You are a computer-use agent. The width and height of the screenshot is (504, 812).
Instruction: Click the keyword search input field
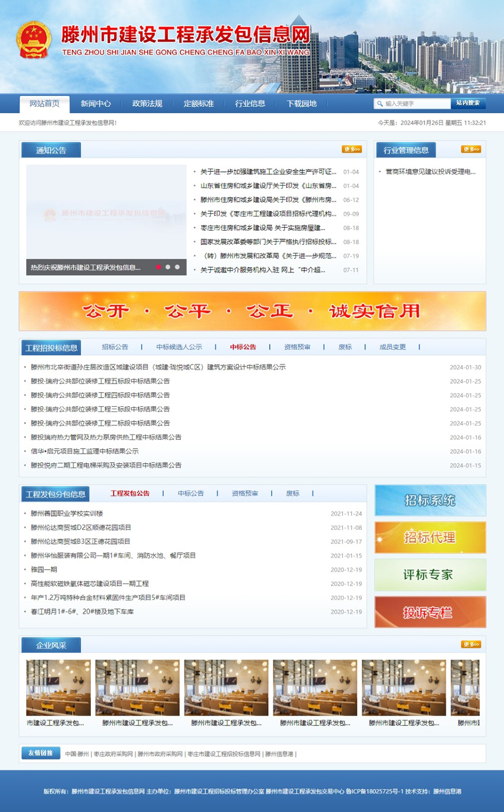pos(416,104)
